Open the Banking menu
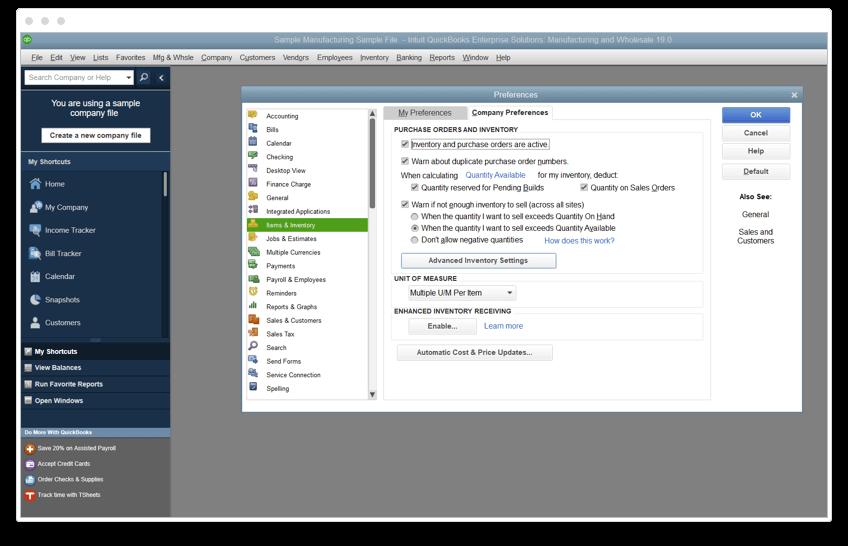The height and width of the screenshot is (546, 848). 409,57
